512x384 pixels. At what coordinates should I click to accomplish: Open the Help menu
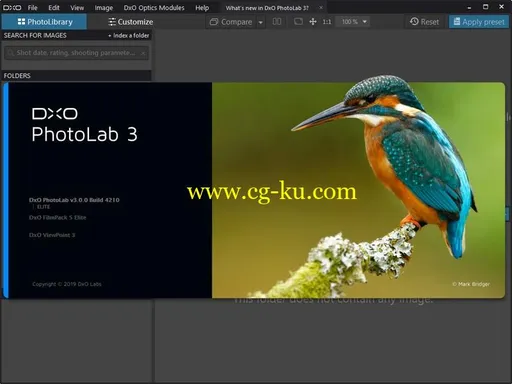(202, 7)
